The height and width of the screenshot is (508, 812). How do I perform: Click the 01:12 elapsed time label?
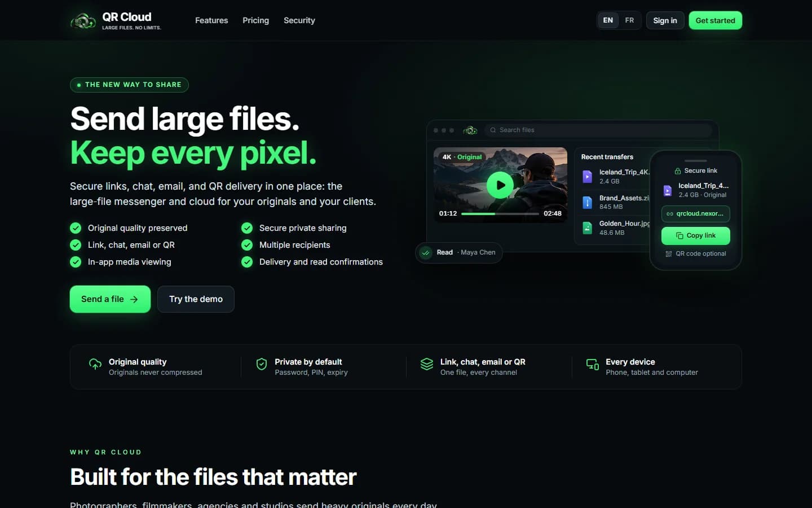pyautogui.click(x=448, y=214)
